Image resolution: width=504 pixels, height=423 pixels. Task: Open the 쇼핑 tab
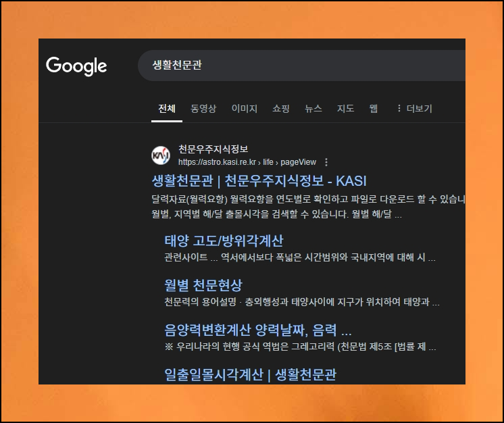281,109
